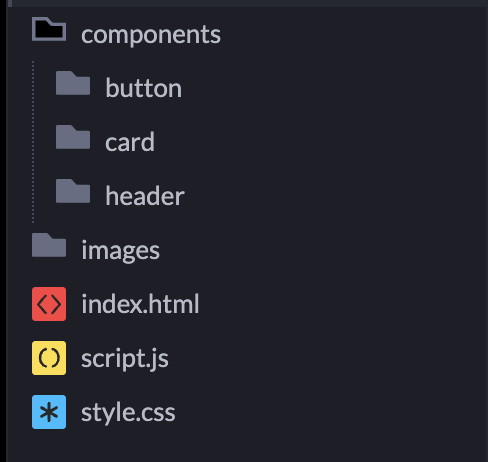Click the open components folder icon
This screenshot has width=488, height=462.
coord(49,29)
